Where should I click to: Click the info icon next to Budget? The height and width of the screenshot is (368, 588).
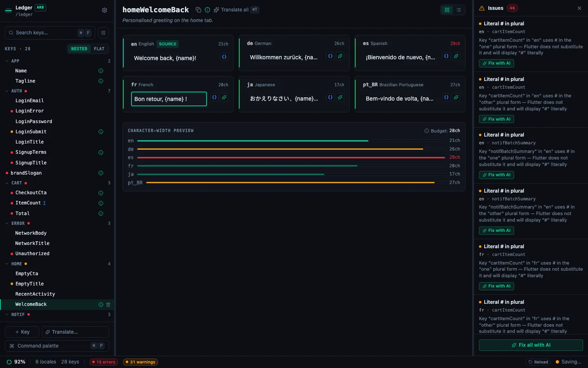click(x=427, y=131)
